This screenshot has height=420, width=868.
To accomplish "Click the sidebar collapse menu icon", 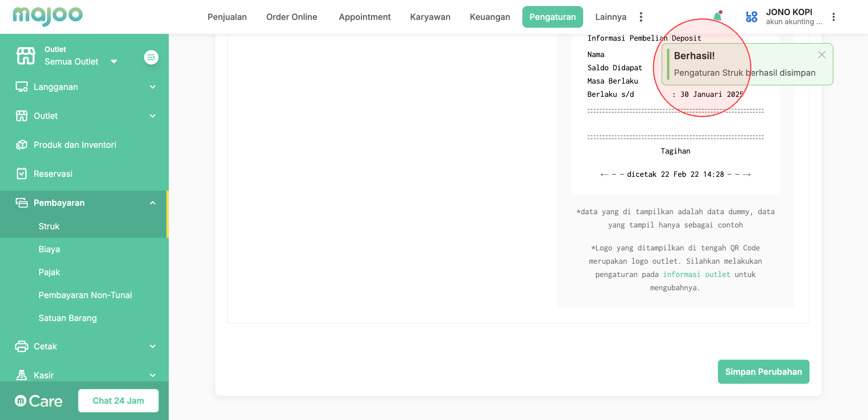I will click(151, 57).
